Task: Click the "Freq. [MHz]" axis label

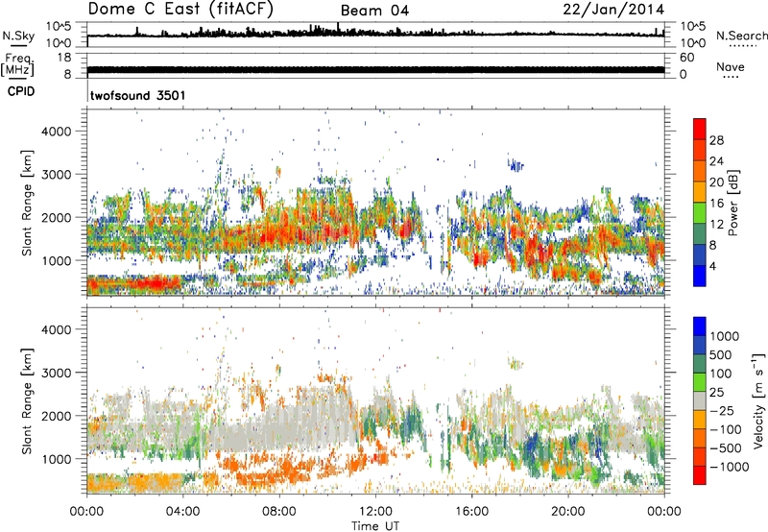Action: pos(18,64)
